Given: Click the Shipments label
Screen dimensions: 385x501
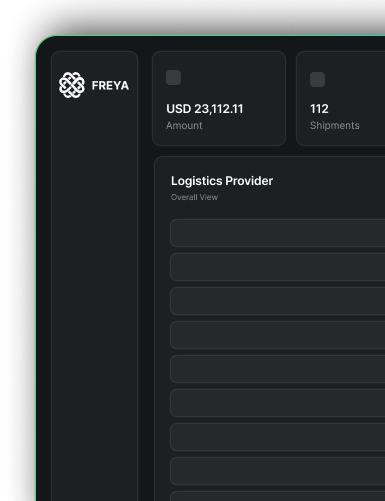Looking at the screenshot, I should (335, 126).
